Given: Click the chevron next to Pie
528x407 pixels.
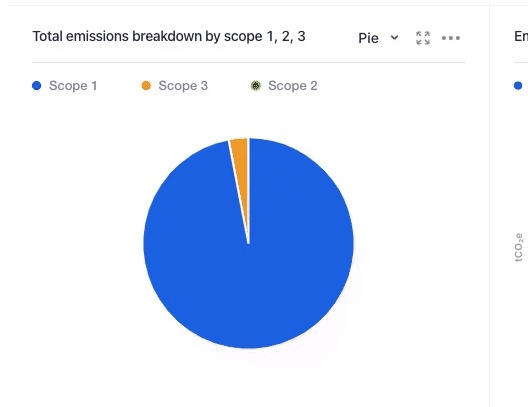Looking at the screenshot, I should [x=394, y=37].
